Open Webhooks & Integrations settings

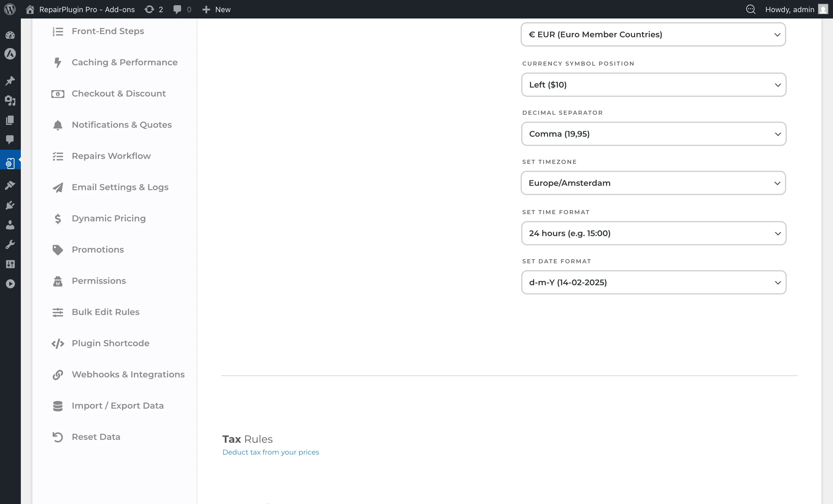click(128, 375)
